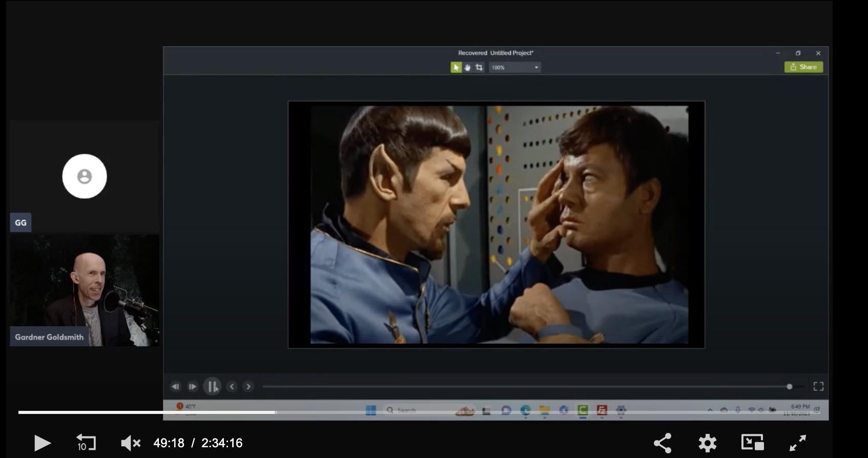Toggle Camtasia preview full screen mode
The height and width of the screenshot is (458, 868).
click(818, 386)
